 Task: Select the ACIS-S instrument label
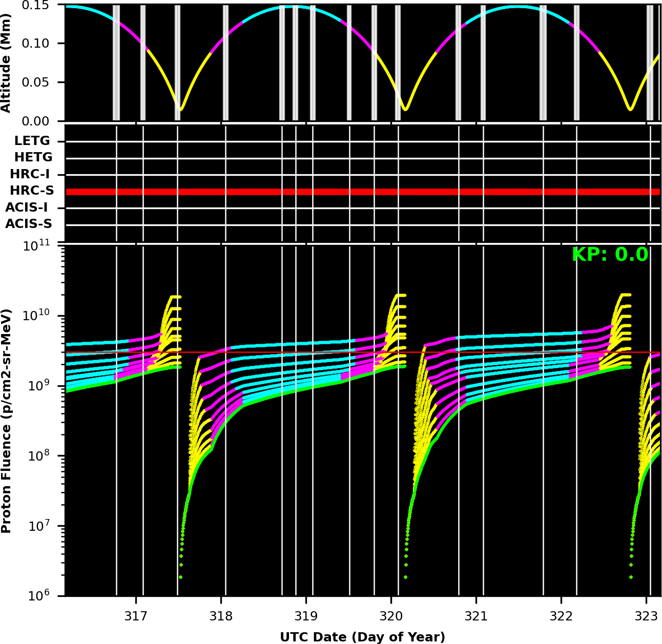(x=29, y=224)
